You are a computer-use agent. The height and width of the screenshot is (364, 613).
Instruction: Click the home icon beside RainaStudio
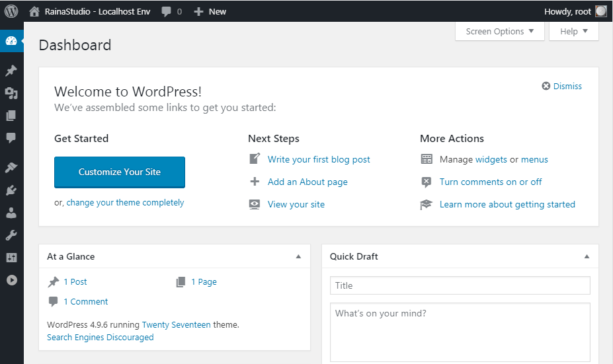tap(34, 12)
